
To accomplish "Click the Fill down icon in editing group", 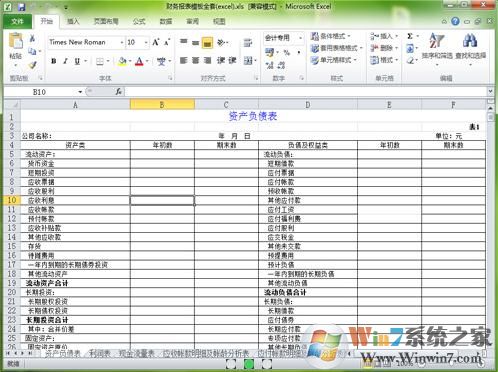I will click(410, 49).
